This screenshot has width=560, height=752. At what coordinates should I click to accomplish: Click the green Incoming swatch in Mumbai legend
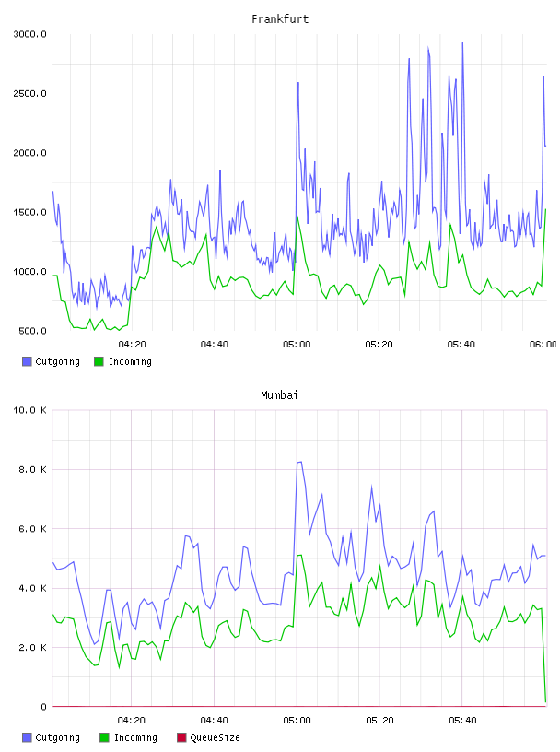click(x=104, y=737)
